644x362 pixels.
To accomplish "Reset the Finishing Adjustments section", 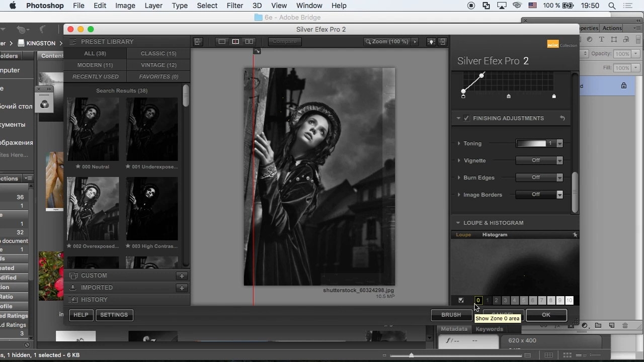I will (x=562, y=118).
